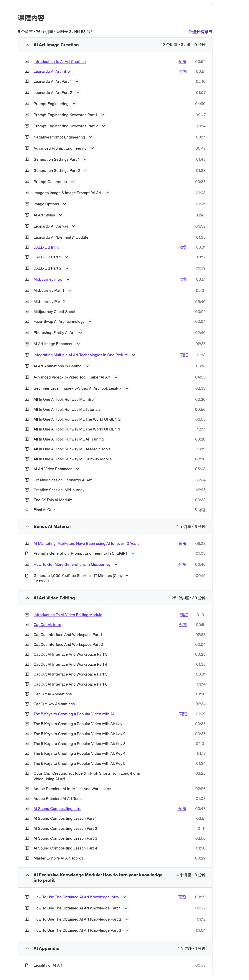Open the Leonardo AI Art Intro link

pos(52,71)
